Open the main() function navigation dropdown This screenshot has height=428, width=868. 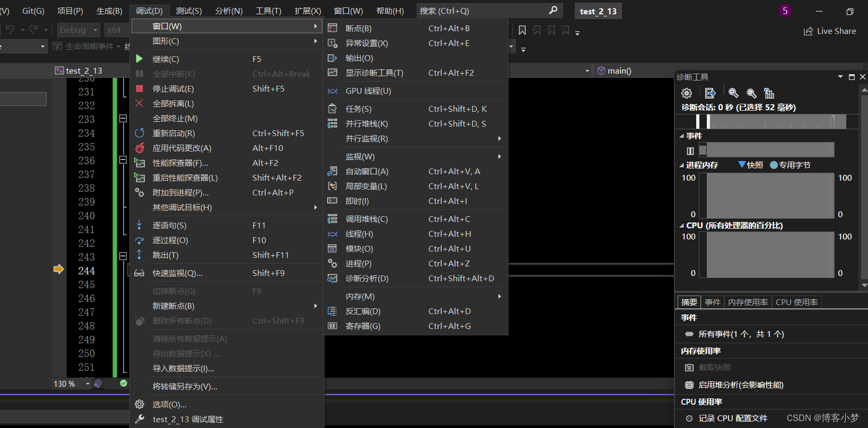tap(634, 71)
